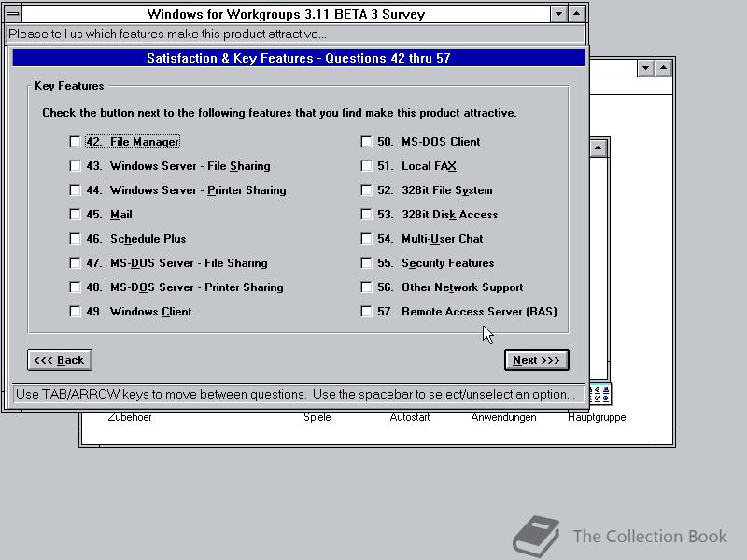Return with the <<< Back button

[x=60, y=360]
